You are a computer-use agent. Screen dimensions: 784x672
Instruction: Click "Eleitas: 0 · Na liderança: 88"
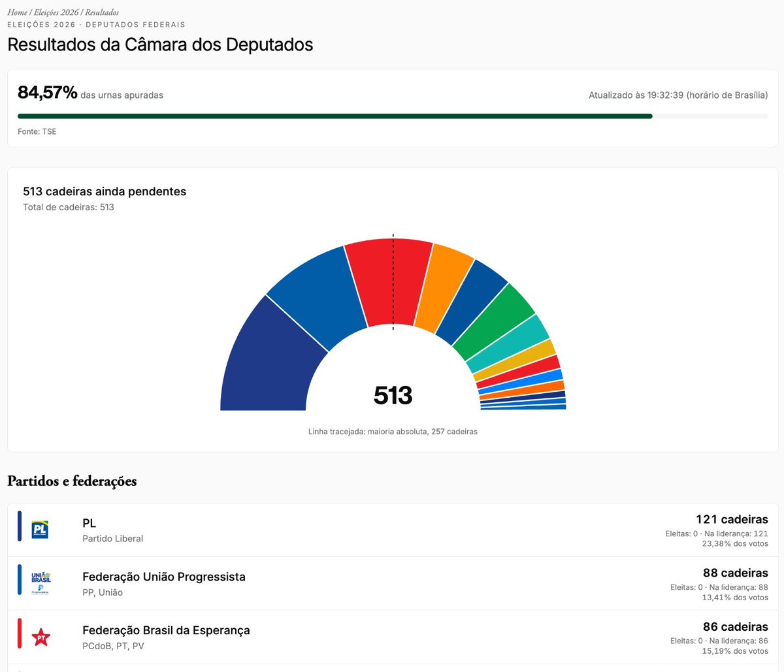click(x=719, y=587)
